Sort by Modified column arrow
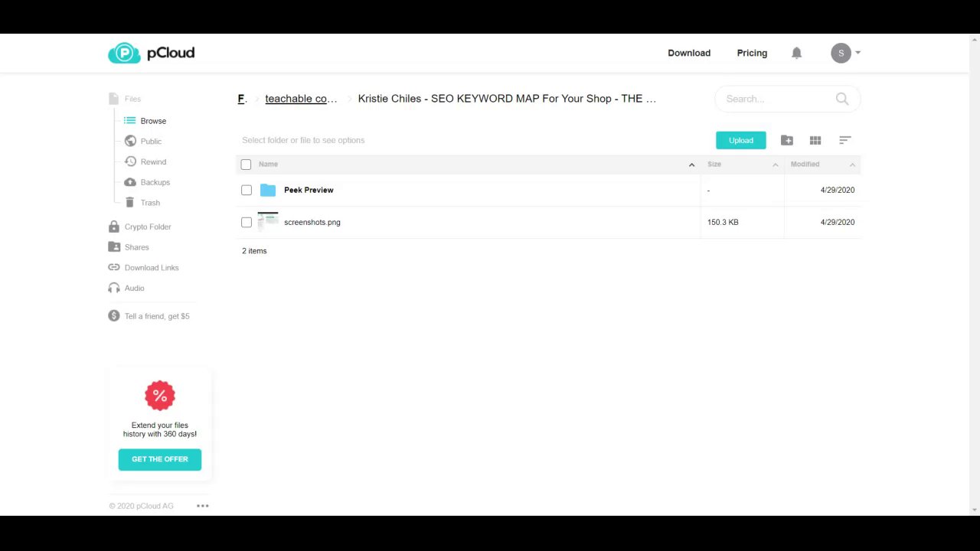980x551 pixels. (x=852, y=165)
